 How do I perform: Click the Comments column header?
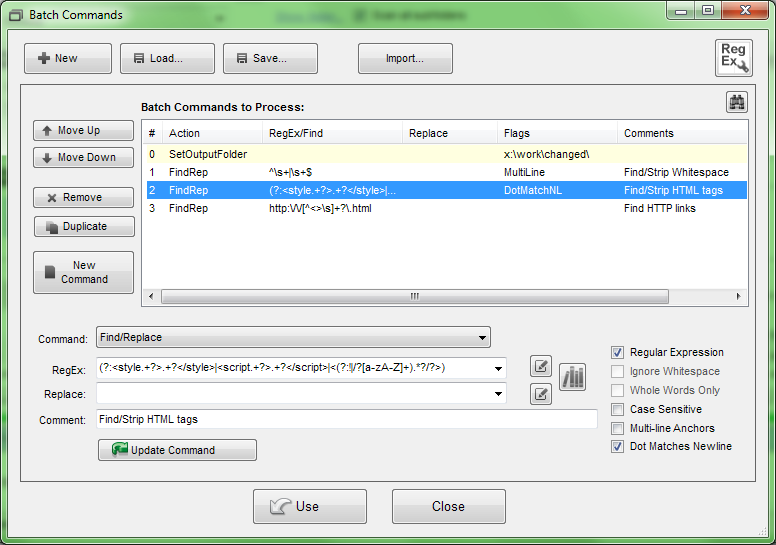pos(682,133)
